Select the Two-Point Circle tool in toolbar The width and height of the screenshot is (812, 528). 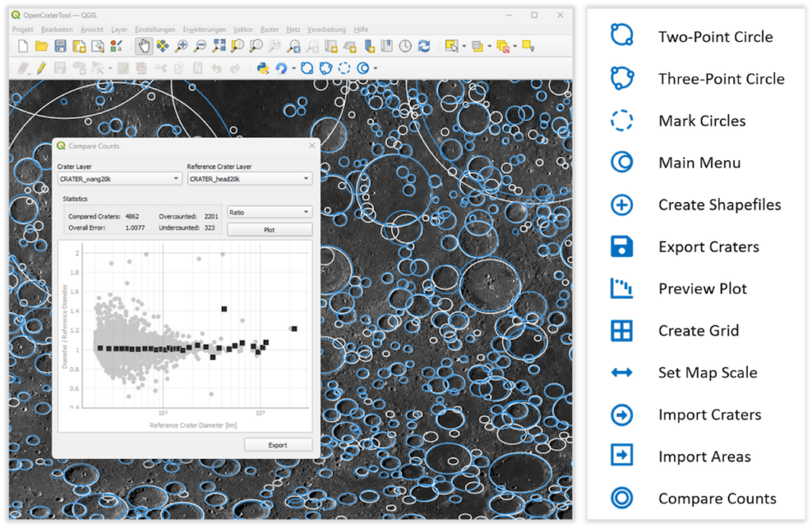coord(307,68)
